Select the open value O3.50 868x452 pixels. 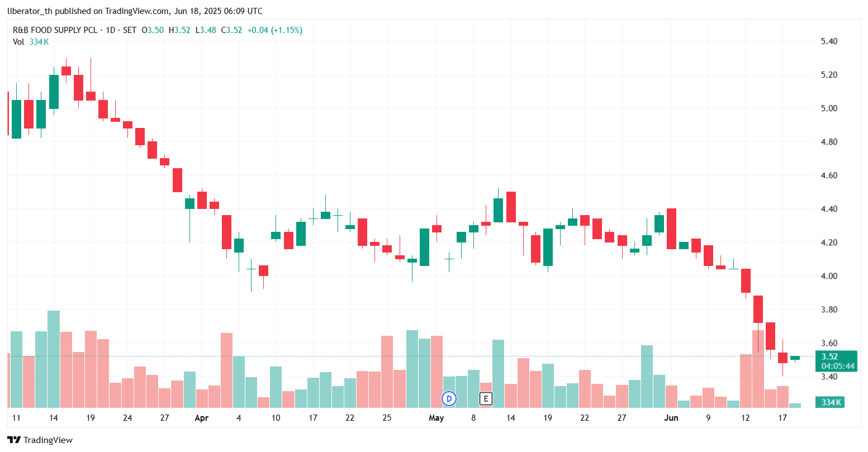pos(153,30)
